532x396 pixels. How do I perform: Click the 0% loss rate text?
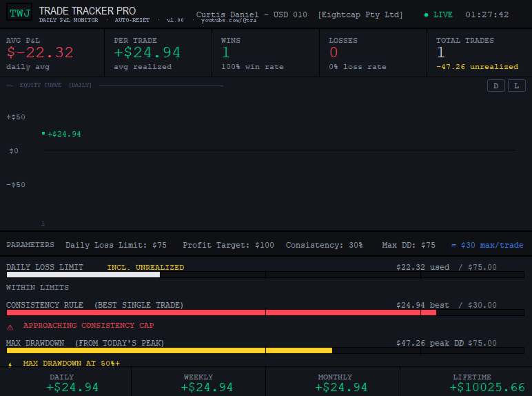[x=357, y=67]
